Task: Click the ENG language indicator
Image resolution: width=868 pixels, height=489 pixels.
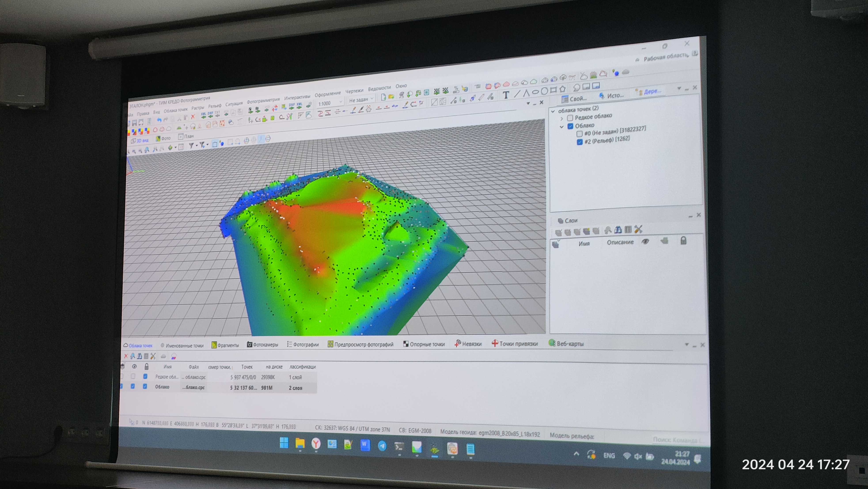Action: click(x=609, y=455)
